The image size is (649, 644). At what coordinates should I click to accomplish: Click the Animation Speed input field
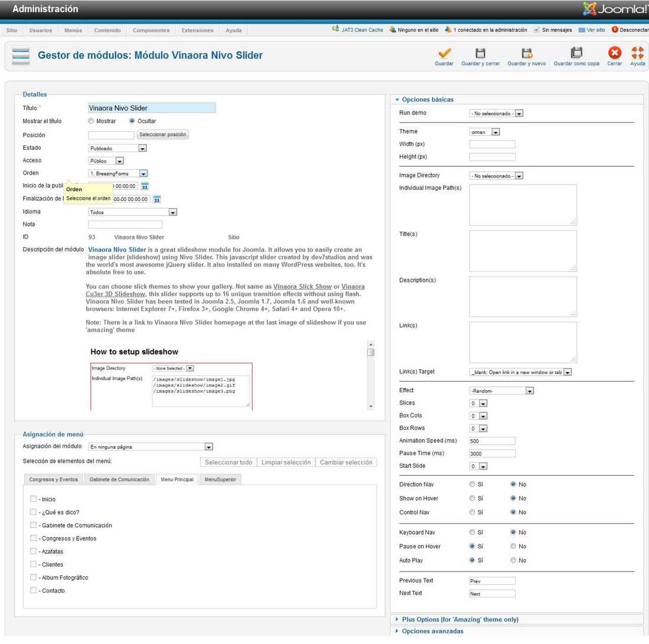click(492, 441)
